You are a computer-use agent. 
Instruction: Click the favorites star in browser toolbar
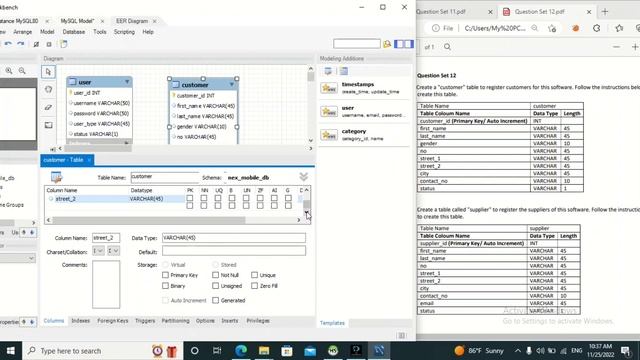pyautogui.click(x=619, y=28)
